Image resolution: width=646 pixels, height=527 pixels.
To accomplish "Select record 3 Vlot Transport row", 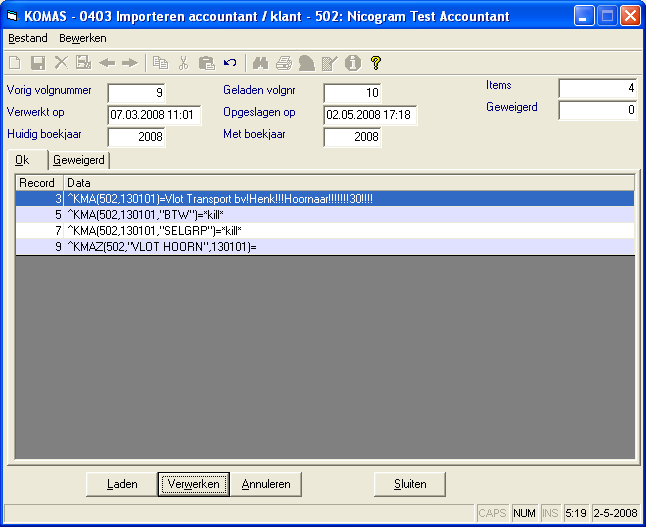I will (x=325, y=199).
